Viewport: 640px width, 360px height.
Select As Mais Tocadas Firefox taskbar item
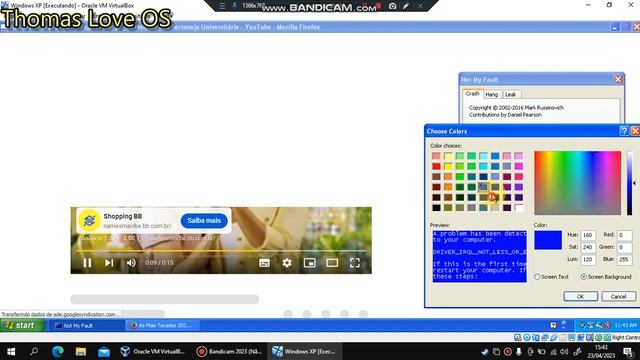click(x=162, y=326)
